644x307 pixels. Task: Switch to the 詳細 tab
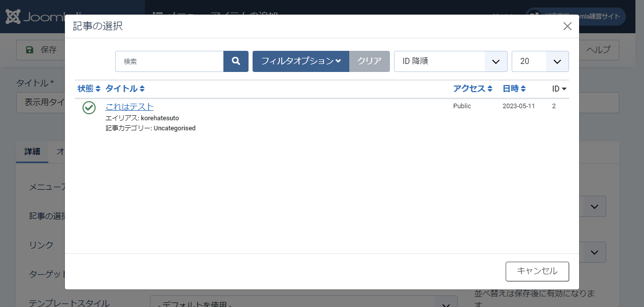pyautogui.click(x=32, y=151)
